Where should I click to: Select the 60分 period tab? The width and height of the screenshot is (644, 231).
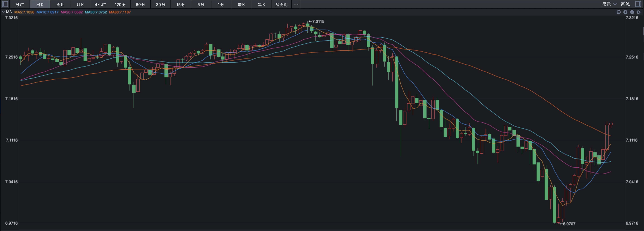(x=140, y=5)
